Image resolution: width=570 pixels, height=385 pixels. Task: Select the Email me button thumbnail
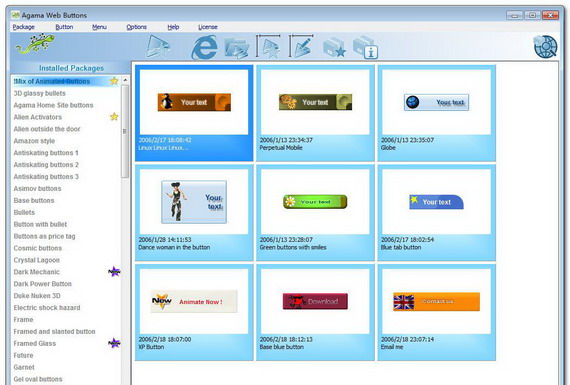[x=436, y=312]
